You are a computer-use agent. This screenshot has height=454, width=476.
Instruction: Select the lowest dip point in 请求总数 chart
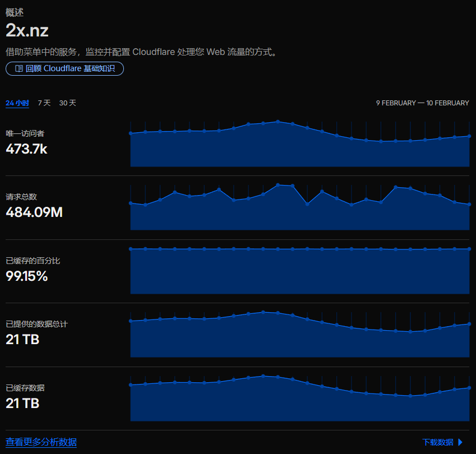click(307, 204)
